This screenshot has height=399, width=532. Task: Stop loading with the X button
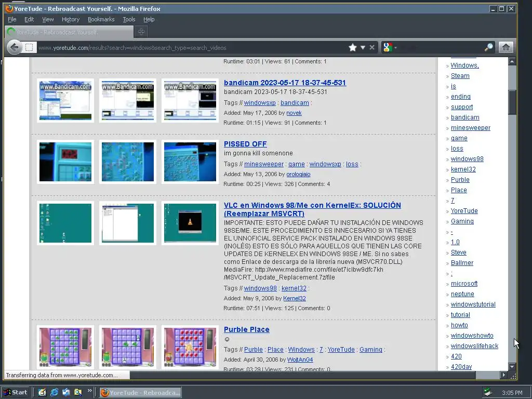[372, 47]
